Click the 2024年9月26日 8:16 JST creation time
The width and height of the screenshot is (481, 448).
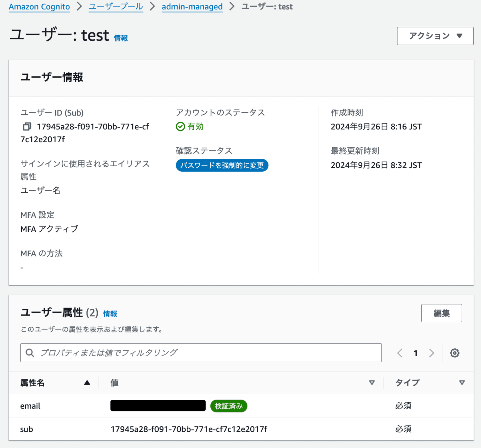tap(376, 127)
